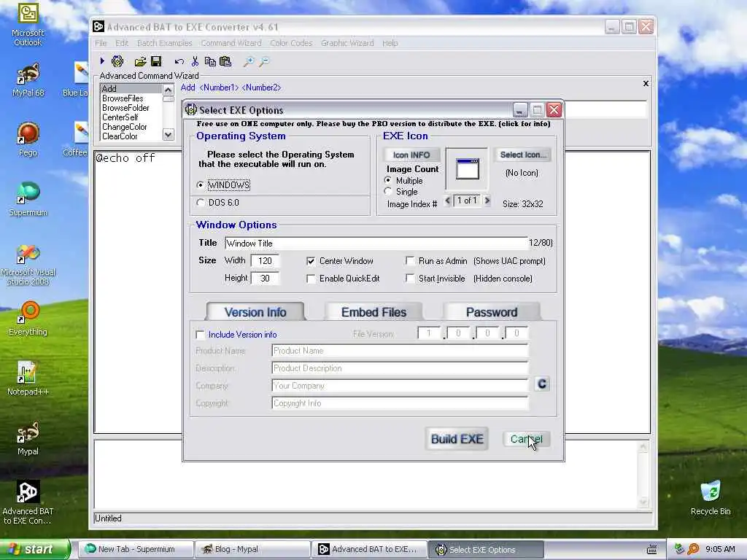Screen dimensions: 747x560
Task: Click the Cancel button
Action: coord(527,439)
